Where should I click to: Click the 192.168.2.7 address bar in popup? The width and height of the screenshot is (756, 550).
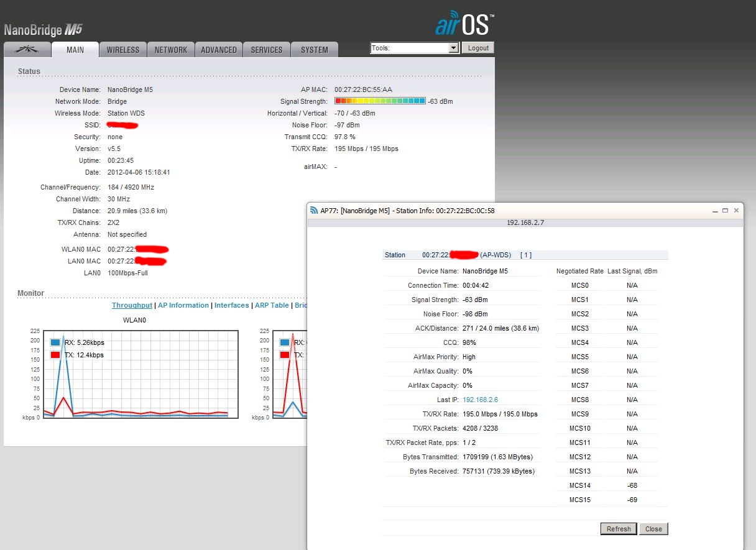(525, 222)
